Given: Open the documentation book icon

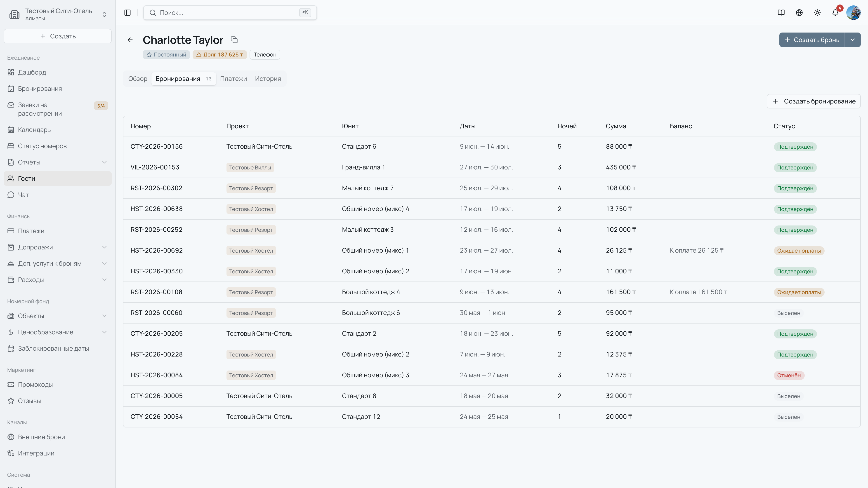Looking at the screenshot, I should 781,12.
